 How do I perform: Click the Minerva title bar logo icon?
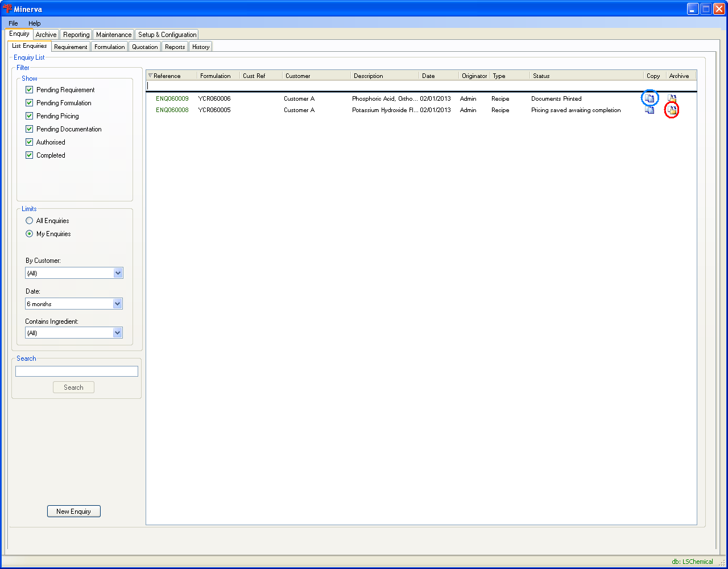pos(7,9)
